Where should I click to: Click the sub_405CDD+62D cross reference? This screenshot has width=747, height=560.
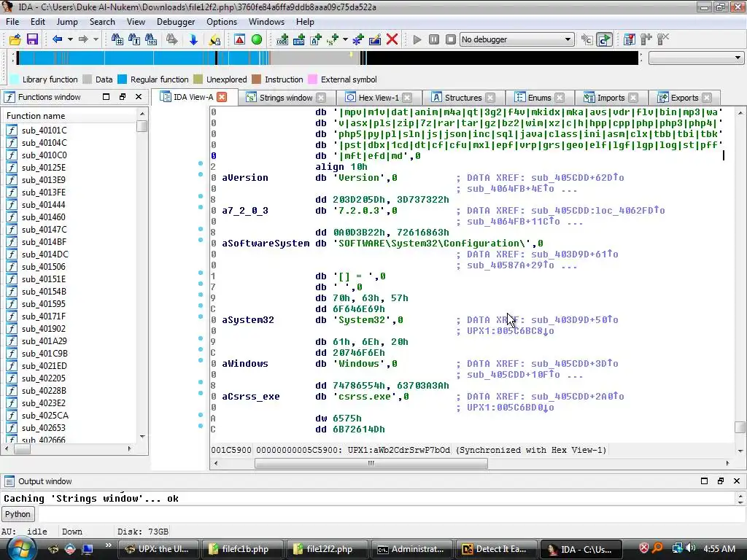coord(578,178)
